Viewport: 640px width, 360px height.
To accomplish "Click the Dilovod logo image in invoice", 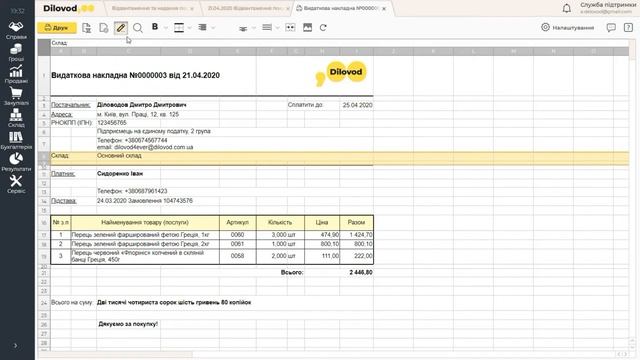I will [x=341, y=73].
